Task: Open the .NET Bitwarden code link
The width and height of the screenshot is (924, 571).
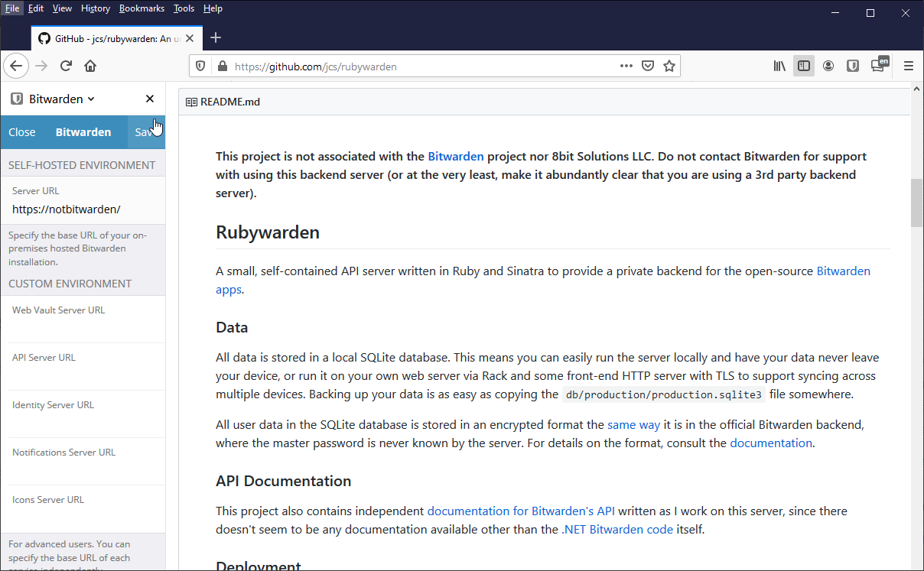Action: coord(617,529)
